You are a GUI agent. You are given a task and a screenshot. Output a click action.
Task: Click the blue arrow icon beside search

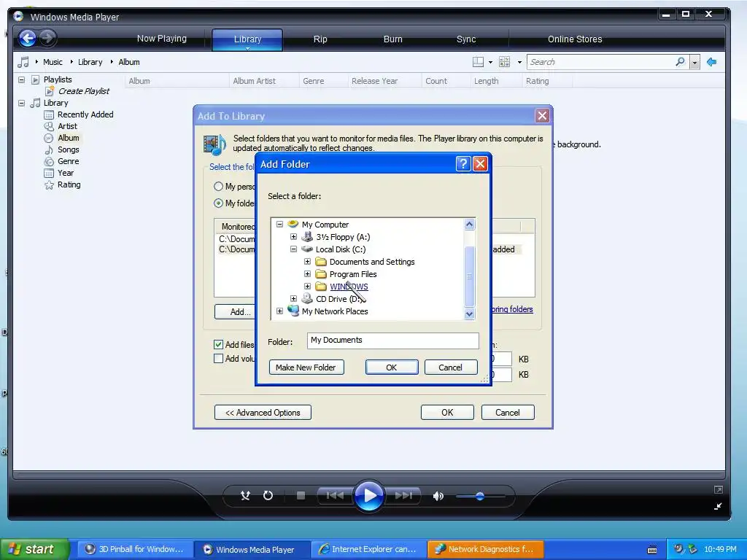click(712, 62)
